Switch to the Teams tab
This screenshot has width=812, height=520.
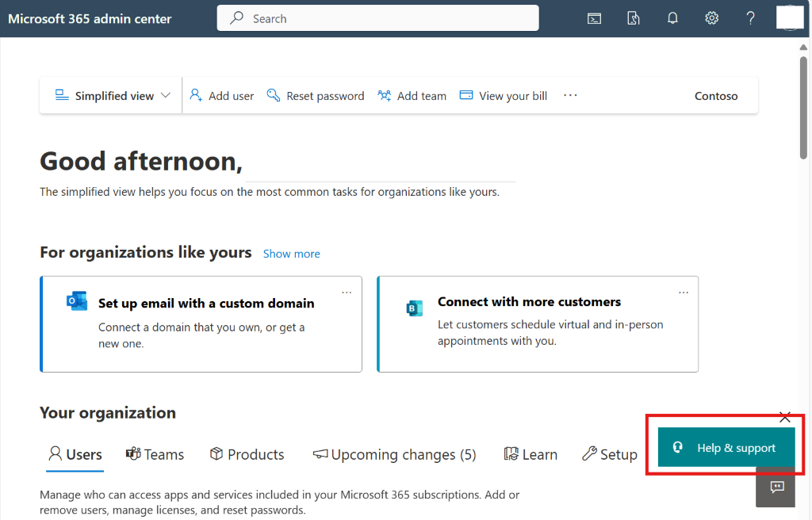pyautogui.click(x=155, y=454)
